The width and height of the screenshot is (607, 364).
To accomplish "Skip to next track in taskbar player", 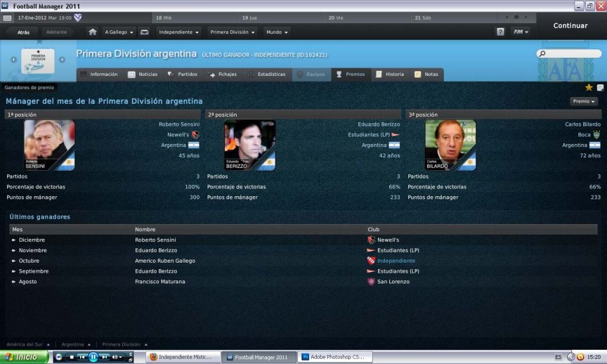I will pos(104,357).
